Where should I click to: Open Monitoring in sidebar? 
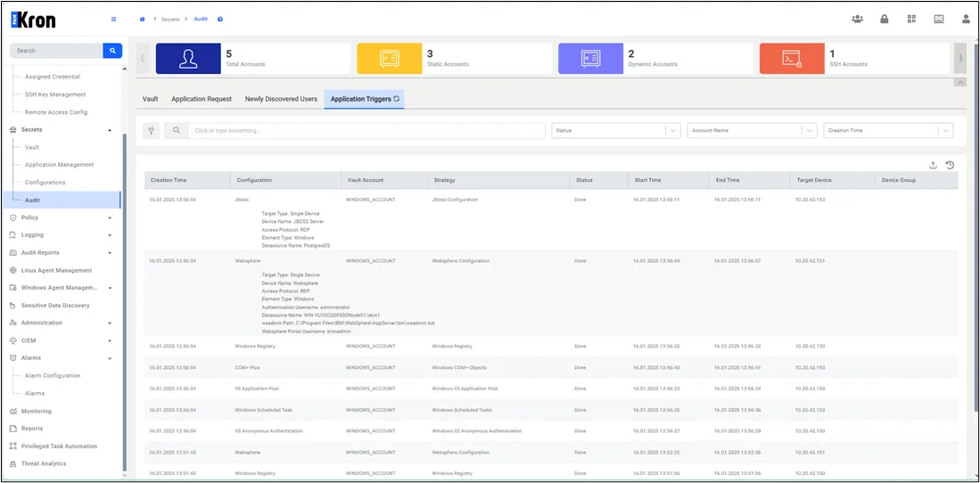pyautogui.click(x=37, y=411)
